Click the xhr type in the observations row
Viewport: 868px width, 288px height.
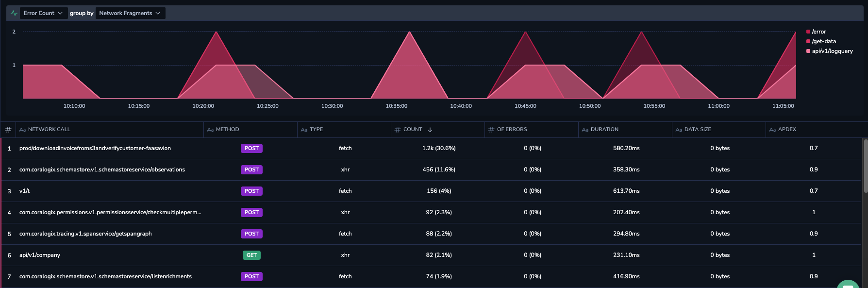(345, 169)
